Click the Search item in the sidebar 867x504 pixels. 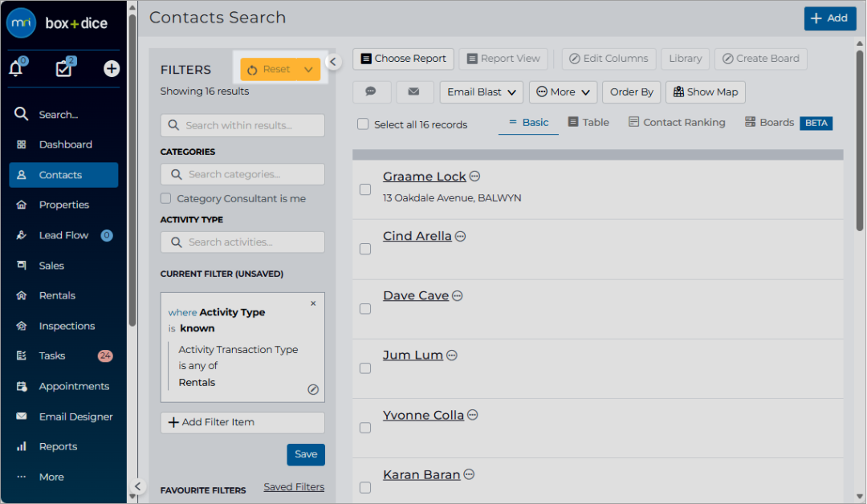tap(63, 115)
